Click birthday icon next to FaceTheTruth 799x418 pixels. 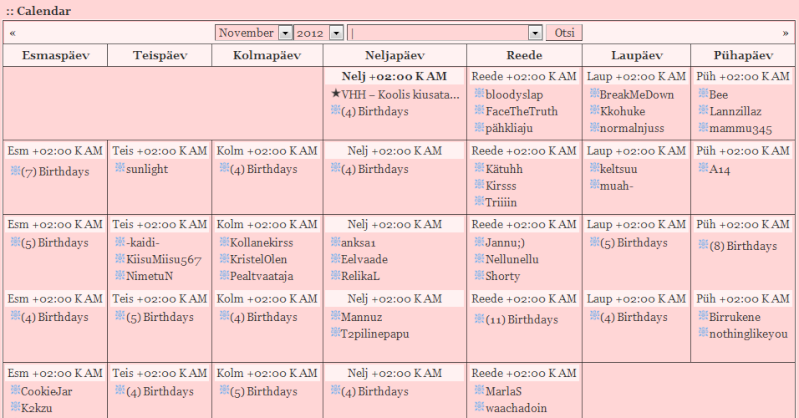point(479,110)
